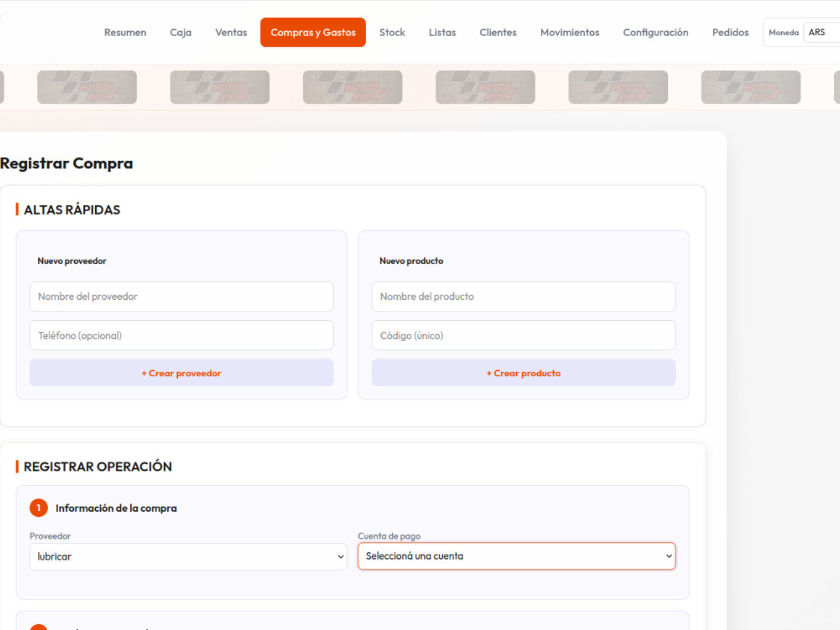The image size is (840, 630).
Task: Open the Proveedor dropdown showing lubricar
Action: [188, 557]
